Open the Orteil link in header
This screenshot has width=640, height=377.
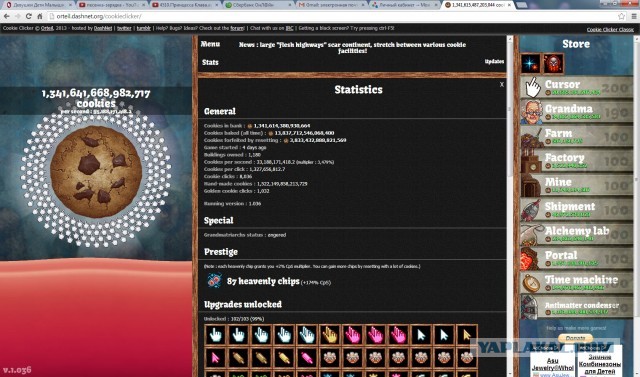[47, 29]
